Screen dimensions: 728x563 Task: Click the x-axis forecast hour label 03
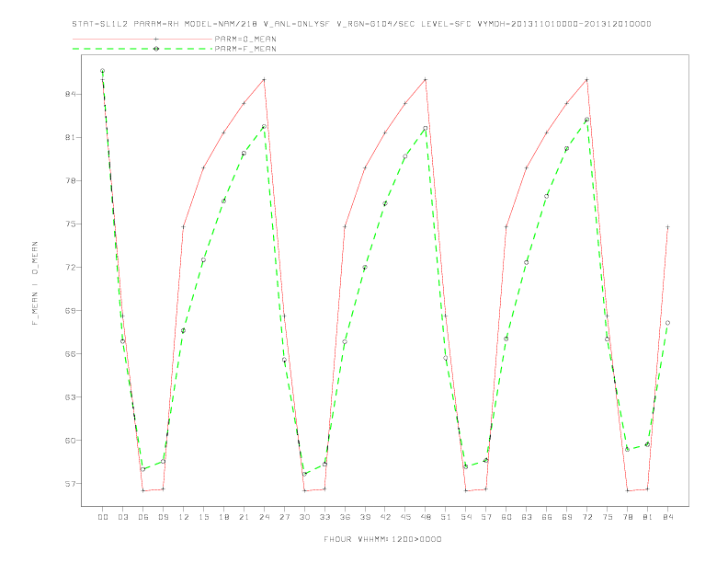123,517
